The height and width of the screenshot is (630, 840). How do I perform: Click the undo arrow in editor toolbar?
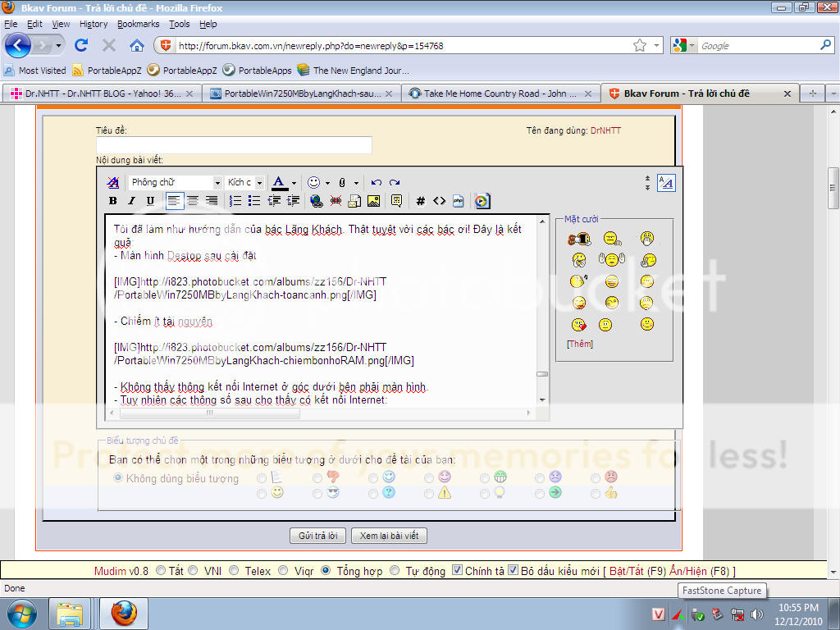(x=377, y=182)
